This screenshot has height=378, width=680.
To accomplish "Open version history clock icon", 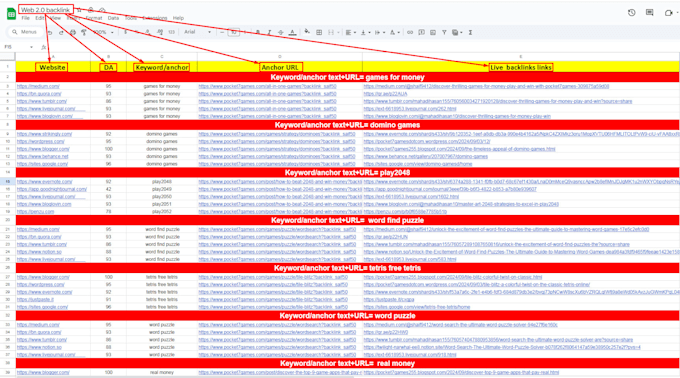I will click(x=631, y=13).
